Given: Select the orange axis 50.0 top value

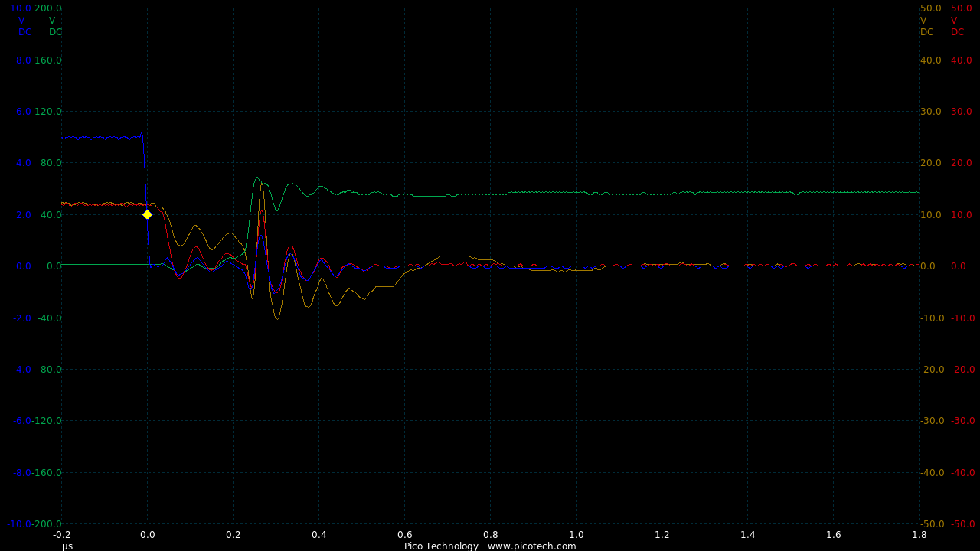Looking at the screenshot, I should tap(930, 8).
